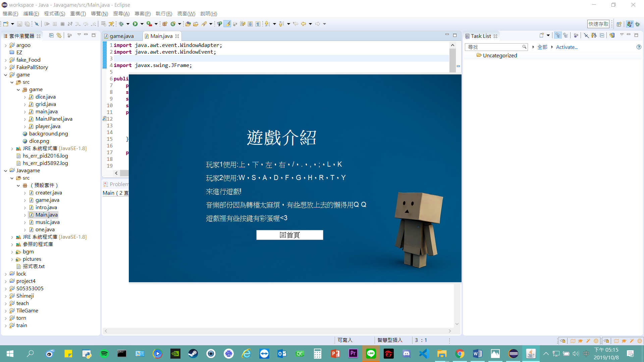Click Synchronize Changed icon in Task List
The image size is (644, 362).
click(x=612, y=36)
